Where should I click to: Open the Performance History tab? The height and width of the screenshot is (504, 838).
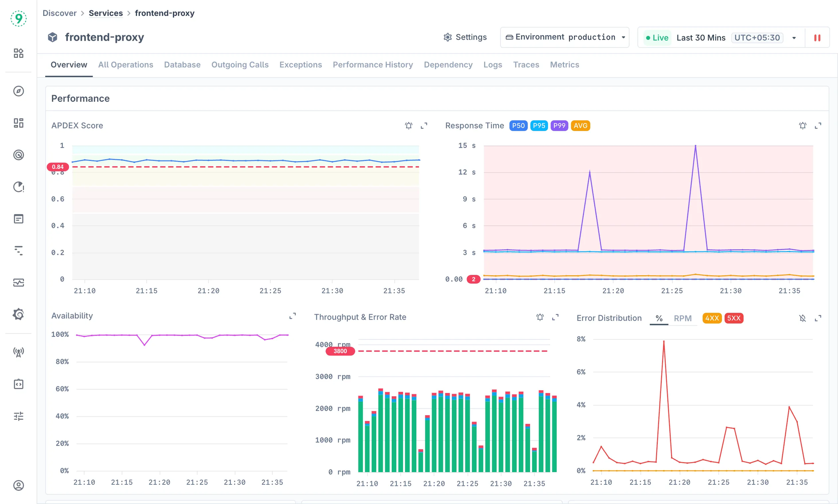pos(372,65)
